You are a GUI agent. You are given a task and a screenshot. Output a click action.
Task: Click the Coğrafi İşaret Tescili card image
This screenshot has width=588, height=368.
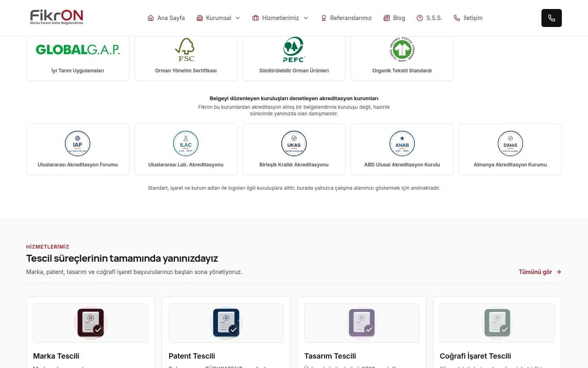pos(497,323)
